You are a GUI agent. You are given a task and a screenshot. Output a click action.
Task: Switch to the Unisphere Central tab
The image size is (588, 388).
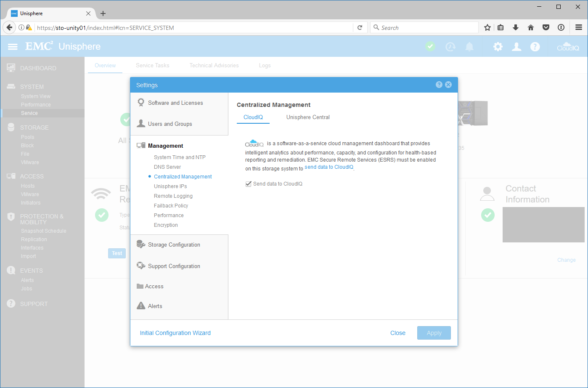[x=308, y=117]
